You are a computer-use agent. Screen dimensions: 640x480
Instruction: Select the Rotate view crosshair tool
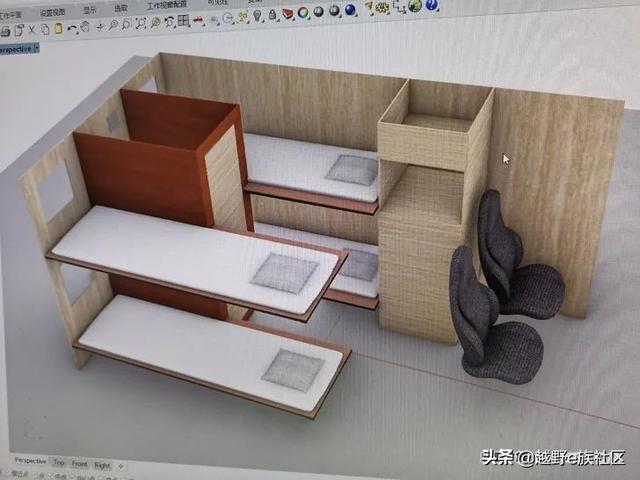click(x=100, y=27)
